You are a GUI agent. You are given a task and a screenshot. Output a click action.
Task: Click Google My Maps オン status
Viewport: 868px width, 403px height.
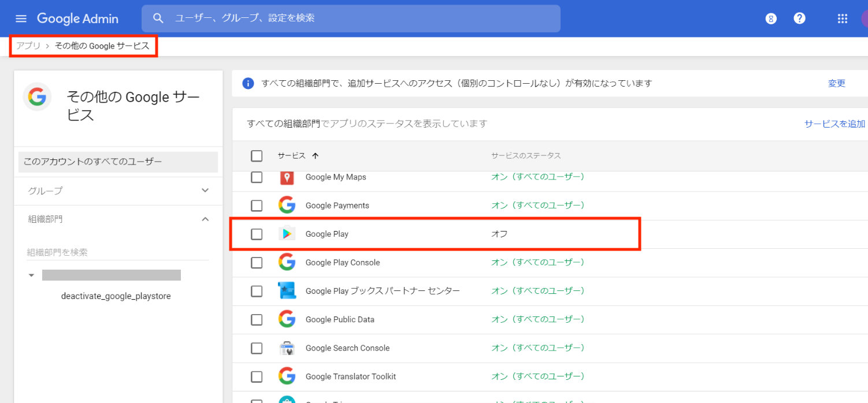click(538, 177)
